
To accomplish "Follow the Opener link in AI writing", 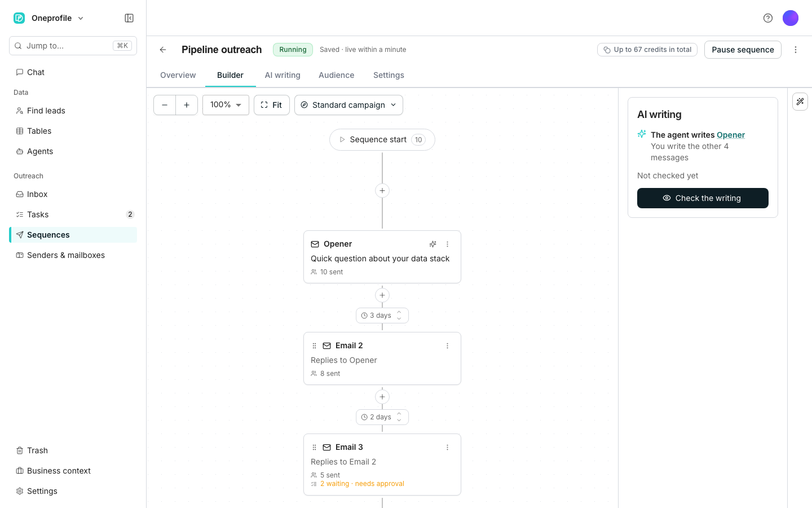I will pyautogui.click(x=731, y=135).
